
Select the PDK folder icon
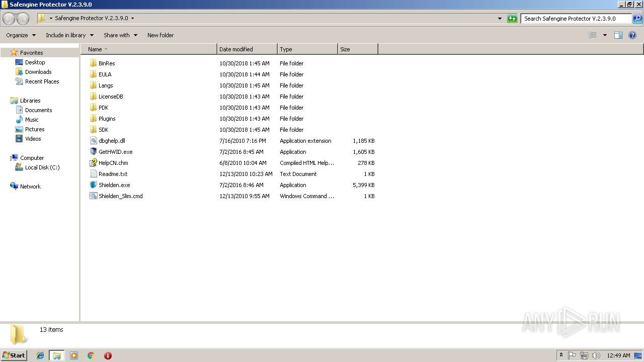pos(93,108)
